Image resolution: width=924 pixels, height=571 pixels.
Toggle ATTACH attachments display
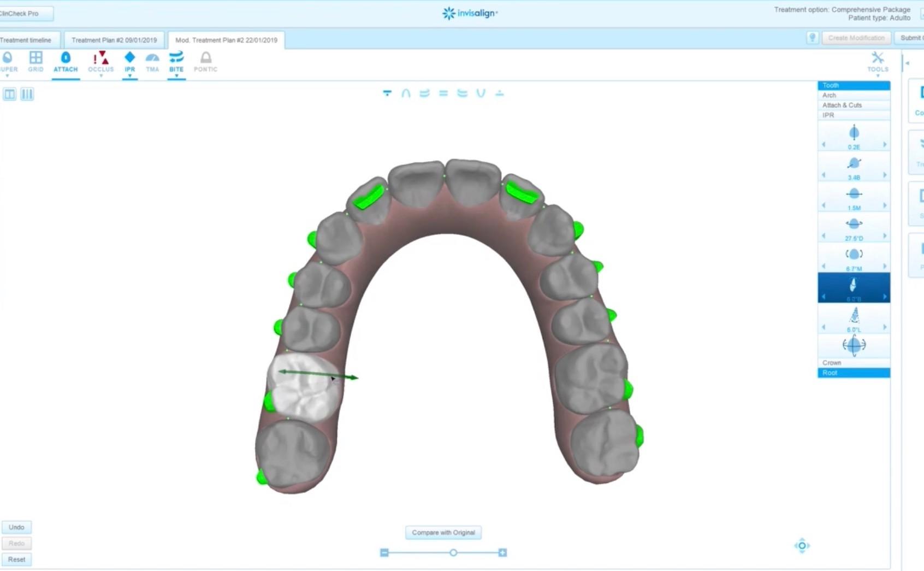[66, 62]
